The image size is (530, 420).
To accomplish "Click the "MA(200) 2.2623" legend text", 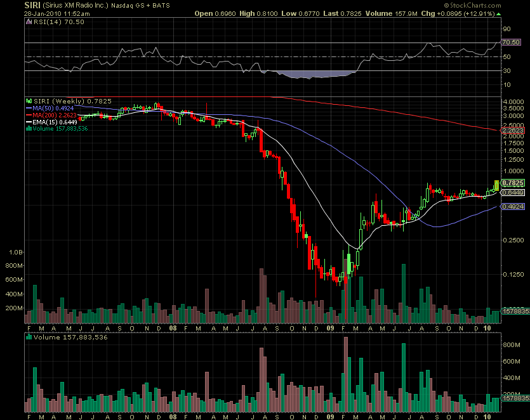I will tap(55, 115).
